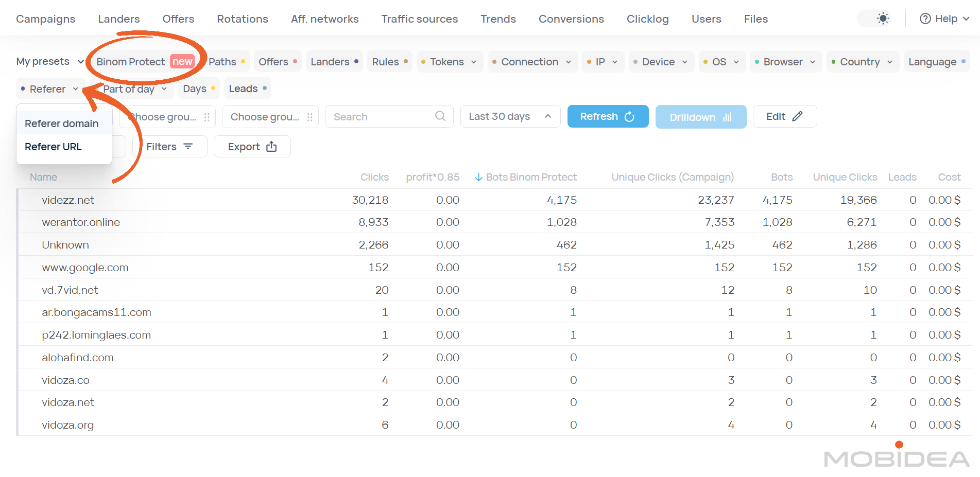Click the sort arrow on Bots Binom Protect column
The image size is (980, 477).
(x=479, y=177)
